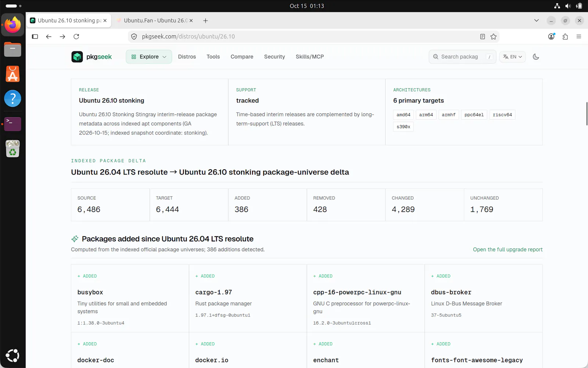Open Firefox hamburger menu

[x=579, y=36]
